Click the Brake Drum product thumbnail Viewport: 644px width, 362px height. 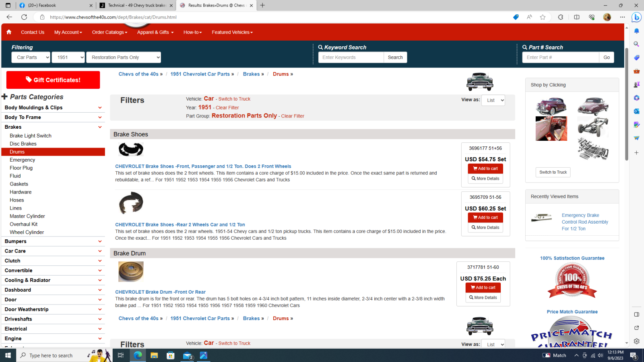[x=131, y=271]
